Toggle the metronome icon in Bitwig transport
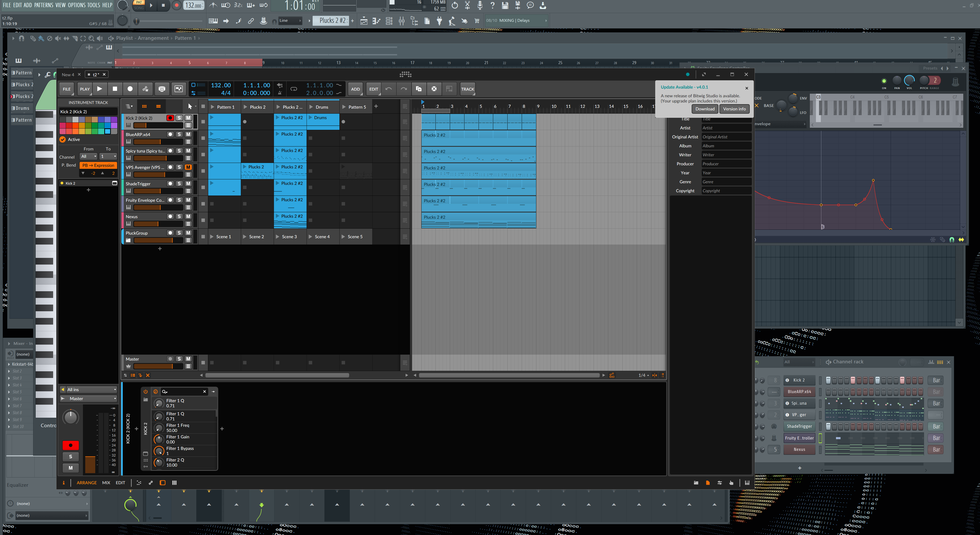This screenshot has height=535, width=980. (x=280, y=93)
